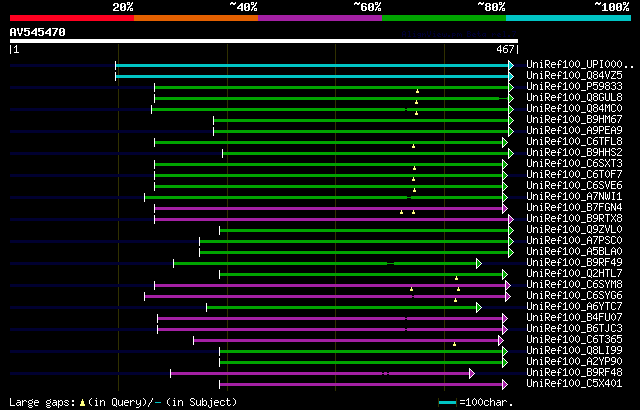Click the arrowhead ending the UniRef100_B9RF48 alignment
The height and width of the screenshot is (410, 640).
coord(472,374)
